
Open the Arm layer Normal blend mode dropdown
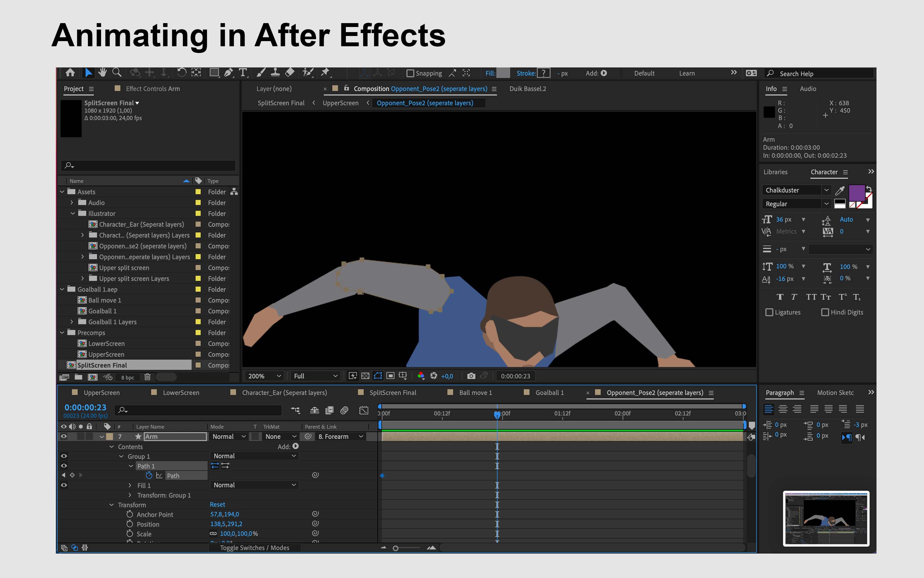click(229, 437)
